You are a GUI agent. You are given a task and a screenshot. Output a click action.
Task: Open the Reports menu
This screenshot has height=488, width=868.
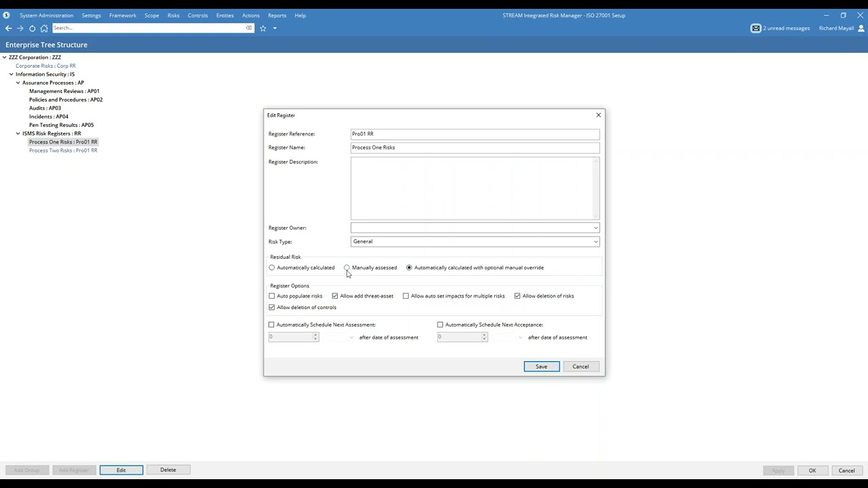[x=277, y=15]
